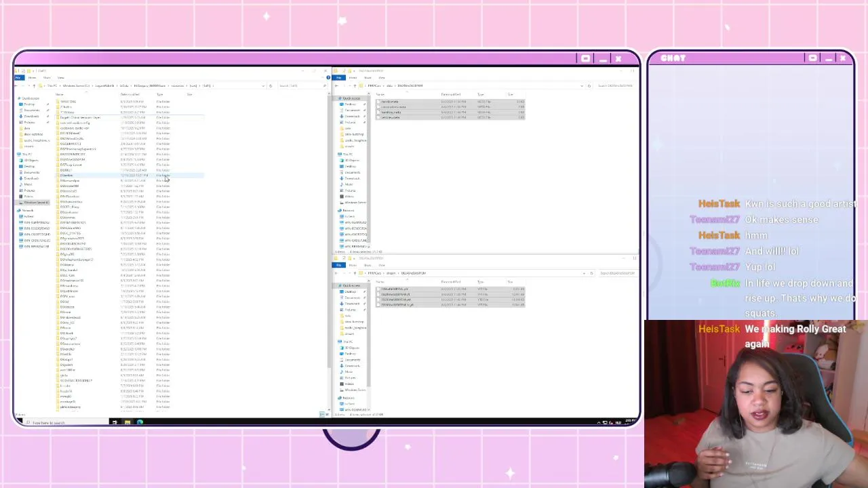The height and width of the screenshot is (488, 868).
Task: Click the top-right Explorer window search box
Action: pos(616,85)
